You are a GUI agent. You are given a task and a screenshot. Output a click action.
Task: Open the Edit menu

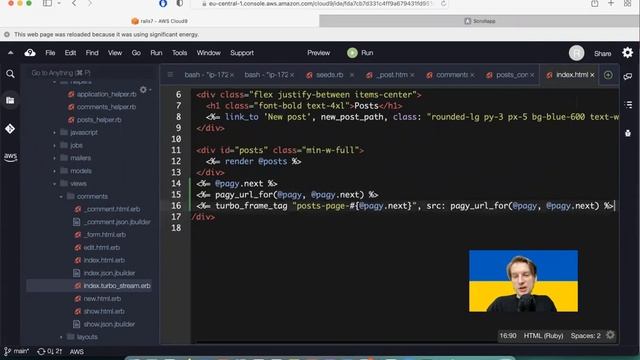coord(70,53)
